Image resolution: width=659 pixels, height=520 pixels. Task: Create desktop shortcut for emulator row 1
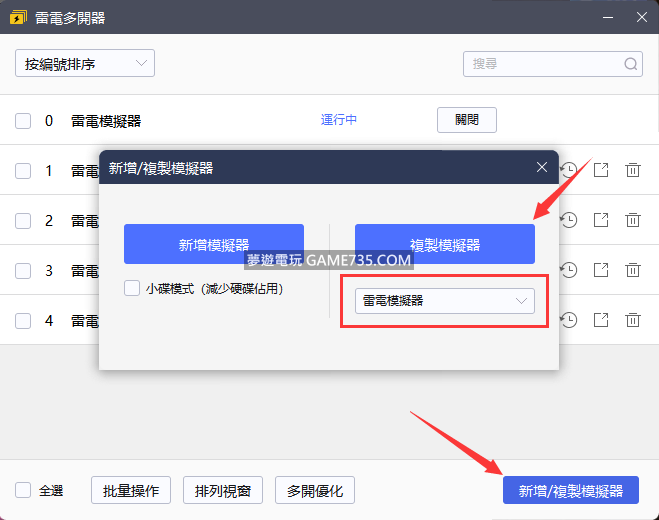[601, 170]
